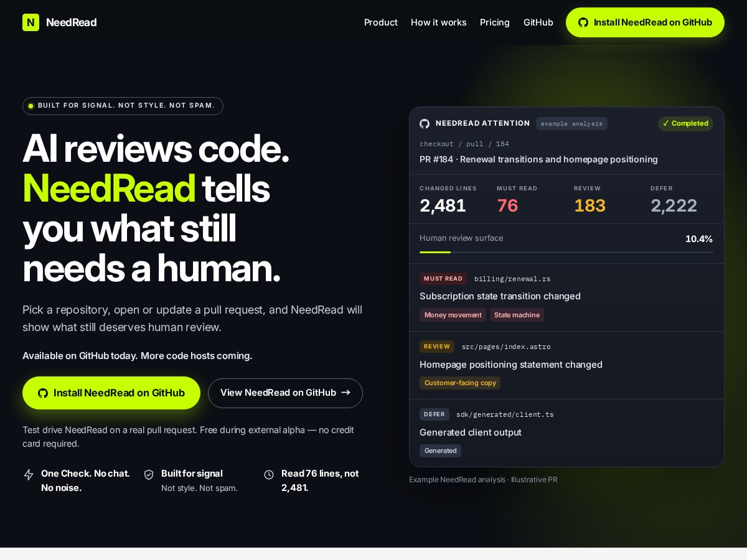
Task: Click 'checkout / pull / 184' breadcrumb text
Action: click(464, 144)
